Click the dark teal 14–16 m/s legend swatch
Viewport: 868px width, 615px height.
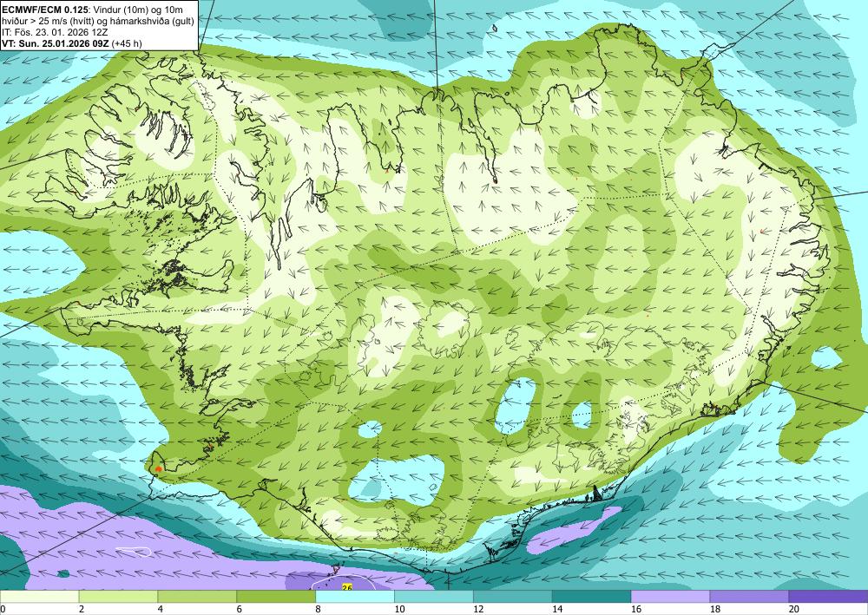592,597
